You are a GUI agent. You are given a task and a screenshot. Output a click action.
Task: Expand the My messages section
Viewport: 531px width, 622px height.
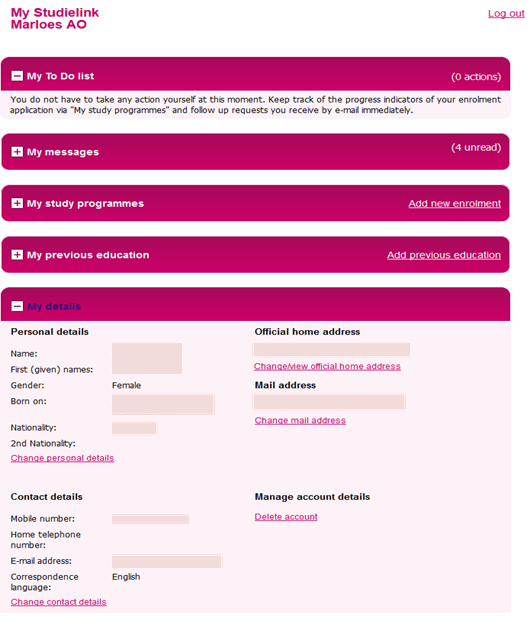(17, 152)
